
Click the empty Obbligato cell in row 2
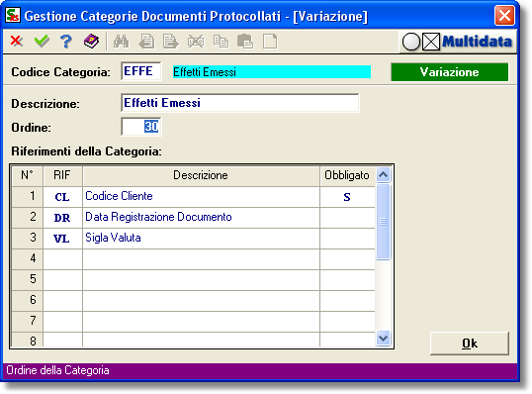(347, 218)
